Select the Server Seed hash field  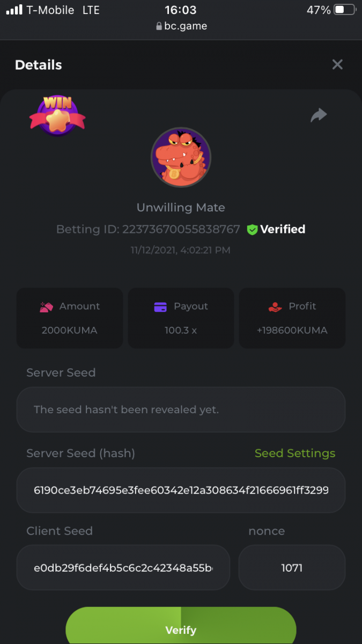181,490
